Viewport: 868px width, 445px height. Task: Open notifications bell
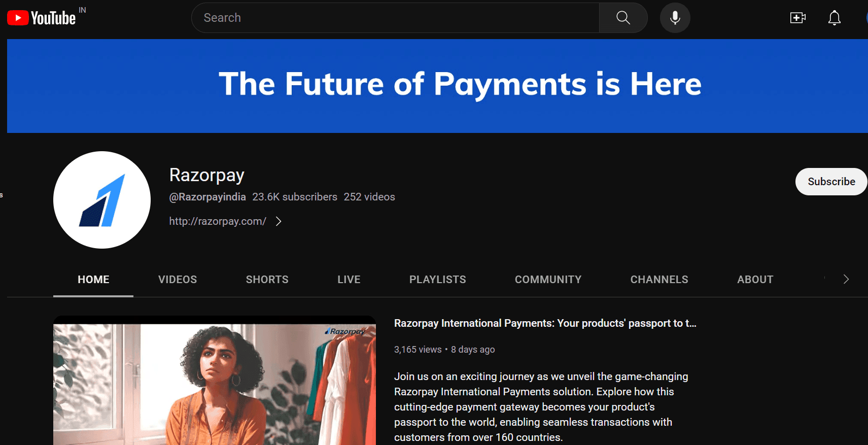835,18
